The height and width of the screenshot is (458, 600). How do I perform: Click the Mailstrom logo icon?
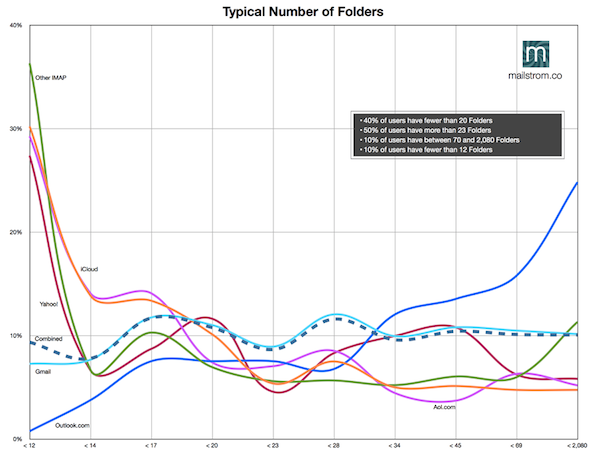click(x=536, y=55)
